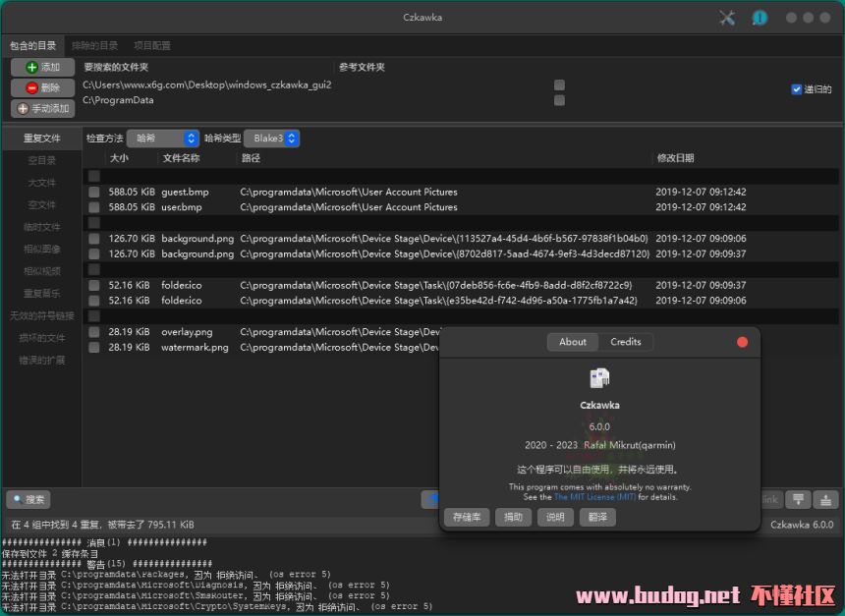Click the 添加 button with green plus icon
845x616 pixels.
click(x=42, y=68)
